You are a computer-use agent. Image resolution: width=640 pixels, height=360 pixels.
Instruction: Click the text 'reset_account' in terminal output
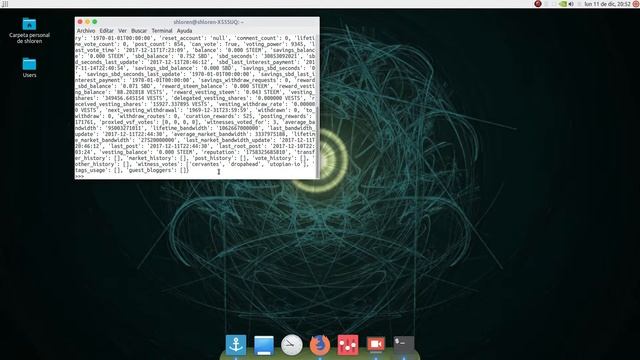click(x=182, y=38)
